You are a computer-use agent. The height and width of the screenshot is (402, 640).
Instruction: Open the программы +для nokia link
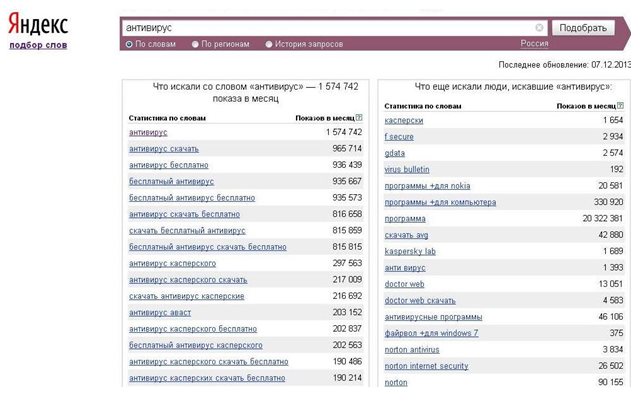click(x=427, y=186)
